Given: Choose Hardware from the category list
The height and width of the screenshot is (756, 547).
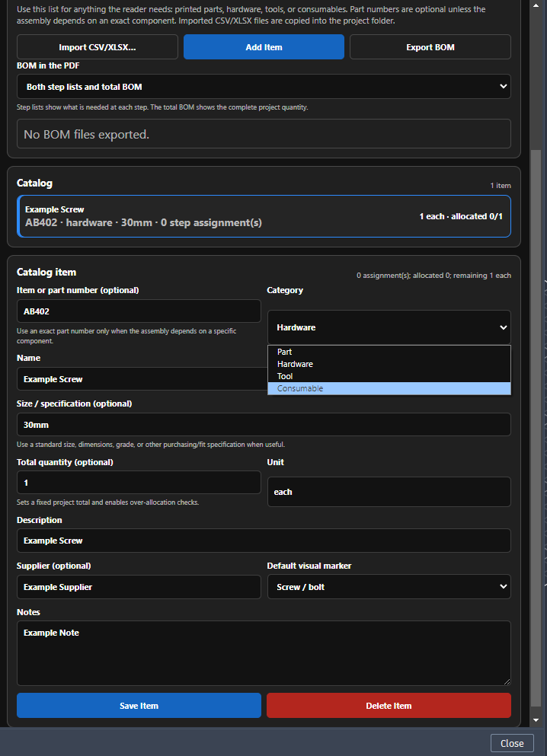Looking at the screenshot, I should (389, 364).
